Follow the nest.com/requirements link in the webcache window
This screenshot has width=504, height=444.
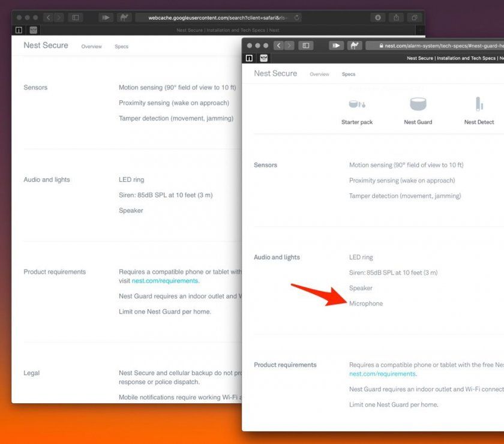(165, 281)
